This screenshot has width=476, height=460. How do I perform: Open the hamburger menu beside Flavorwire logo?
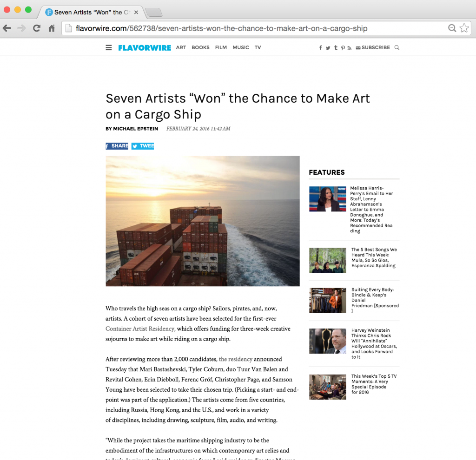109,48
